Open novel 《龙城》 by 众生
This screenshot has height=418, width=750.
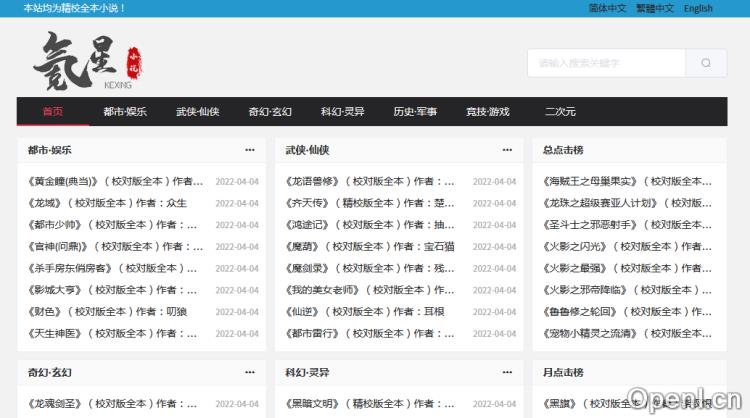click(x=107, y=203)
